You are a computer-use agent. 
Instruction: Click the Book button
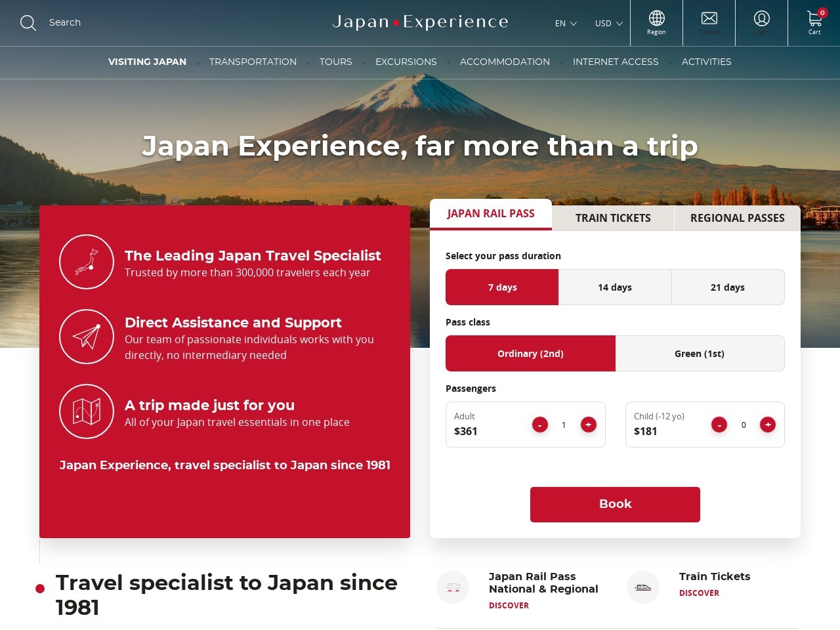pos(615,505)
